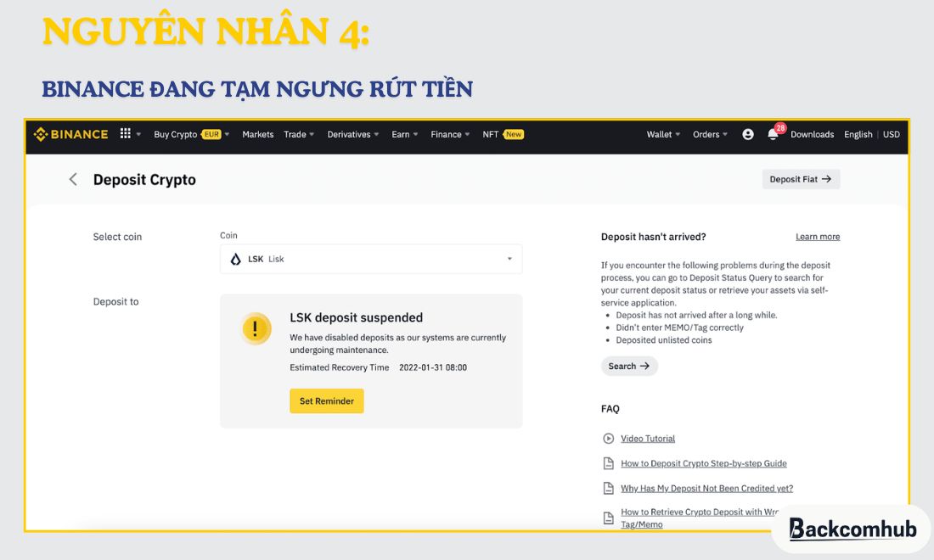Open How to Deposit Crypto Step-by-step Guide
Viewport: 934px width, 560px height.
coord(704,463)
